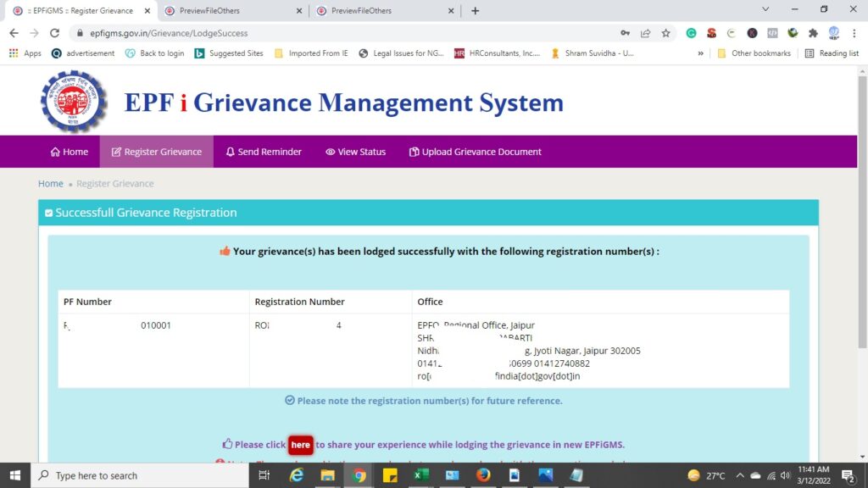The image size is (868, 488).
Task: Open Back to login bookmark
Action: tap(154, 53)
